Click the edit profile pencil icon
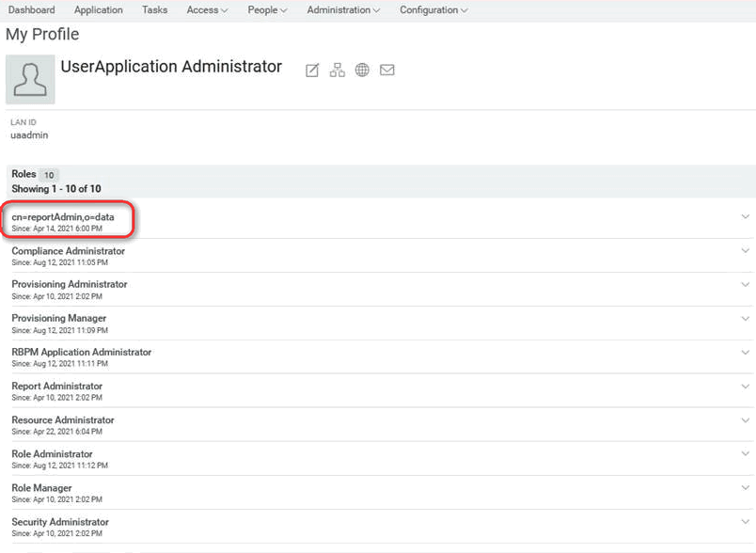Viewport: 756px width, 553px height. (x=313, y=71)
